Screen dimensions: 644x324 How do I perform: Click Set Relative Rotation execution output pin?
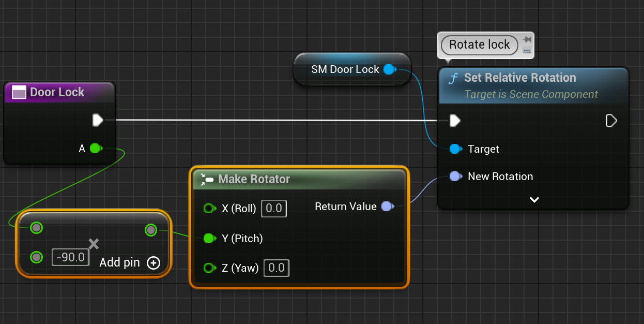611,121
